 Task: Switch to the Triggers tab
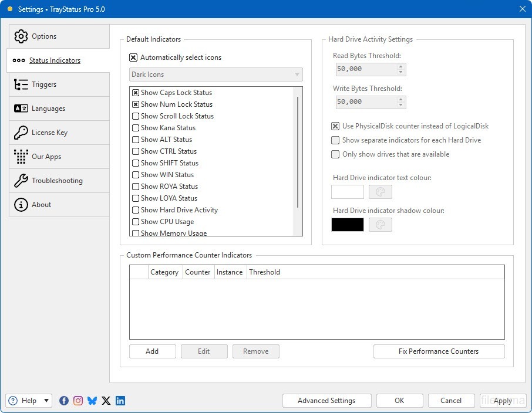pyautogui.click(x=44, y=84)
